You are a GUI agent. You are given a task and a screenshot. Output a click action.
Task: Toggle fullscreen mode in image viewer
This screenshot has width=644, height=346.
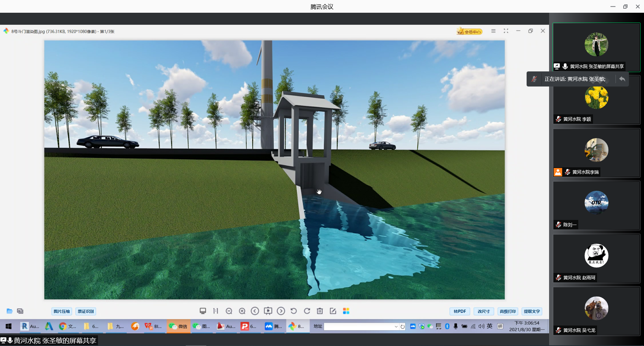[506, 31]
